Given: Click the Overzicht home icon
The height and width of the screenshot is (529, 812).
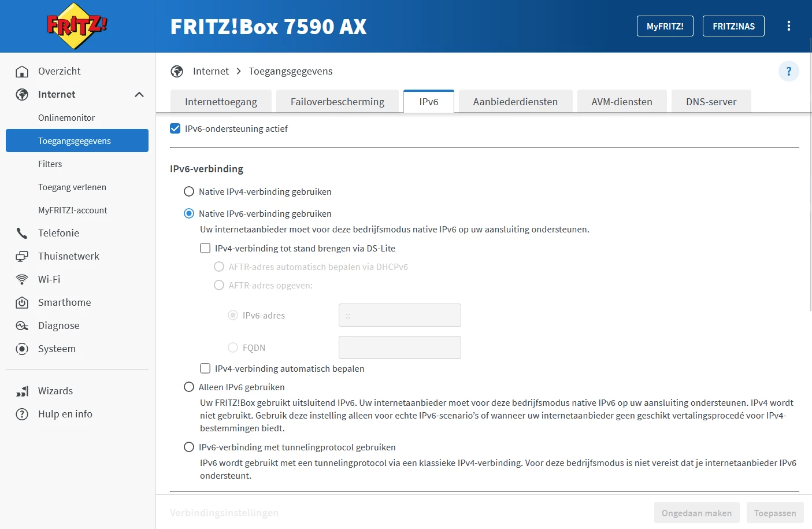Looking at the screenshot, I should (22, 71).
